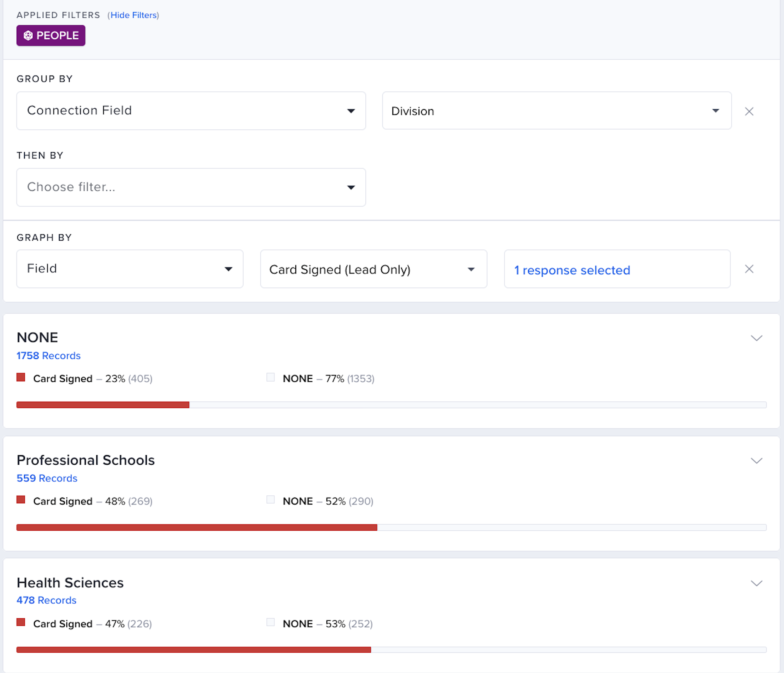
Task: Click red Card Signed swatch in Health Sciences
Action: [x=21, y=622]
